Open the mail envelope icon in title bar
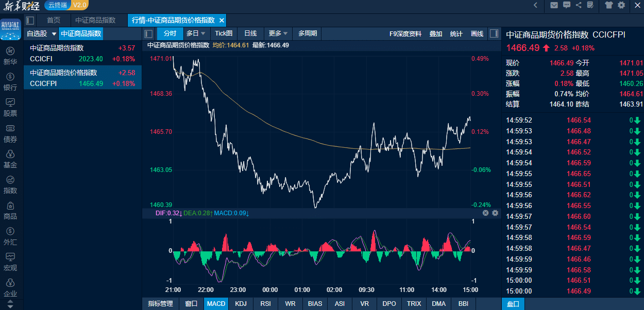 (554, 5)
